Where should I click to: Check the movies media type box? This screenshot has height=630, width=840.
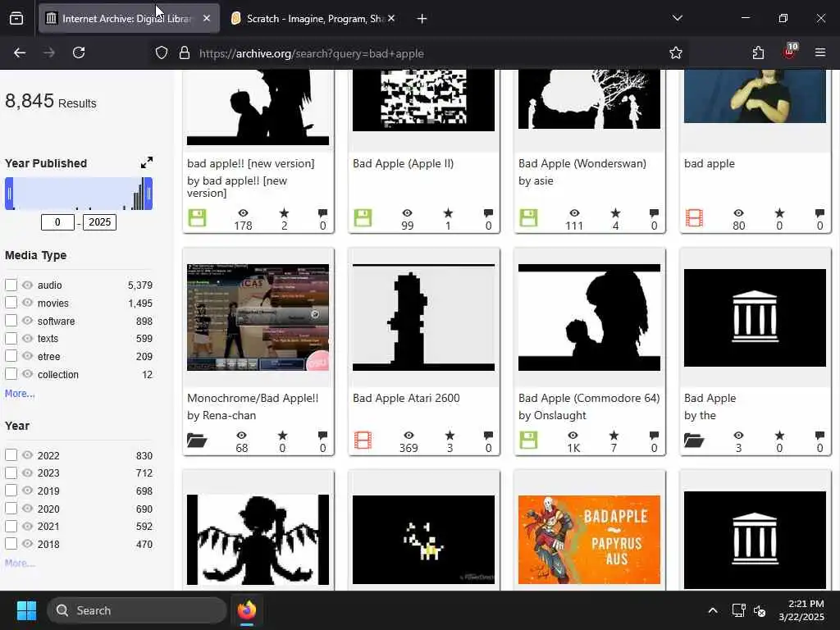pos(11,302)
